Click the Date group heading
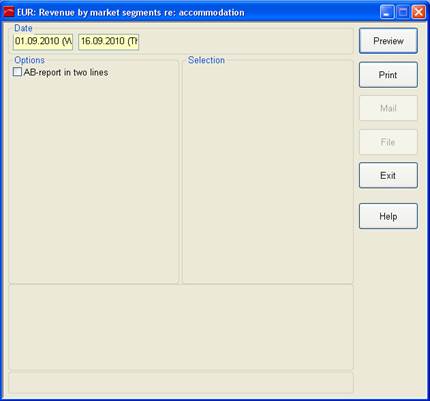The height and width of the screenshot is (401, 430). [x=23, y=28]
